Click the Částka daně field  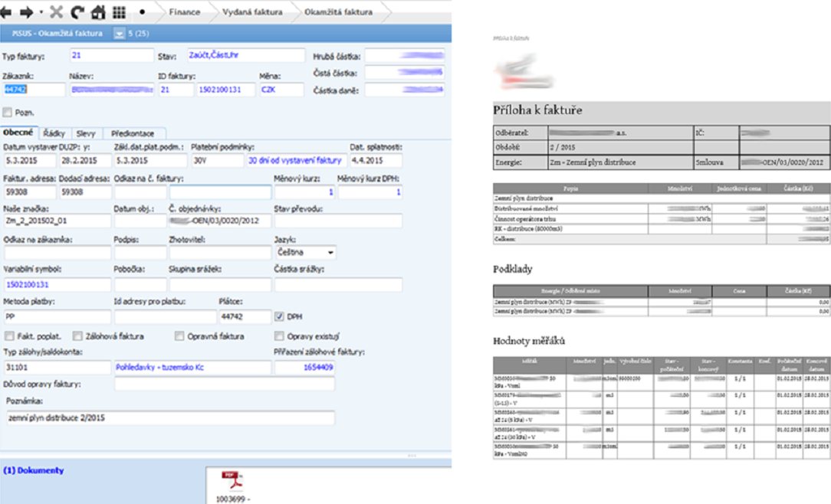click(x=404, y=90)
